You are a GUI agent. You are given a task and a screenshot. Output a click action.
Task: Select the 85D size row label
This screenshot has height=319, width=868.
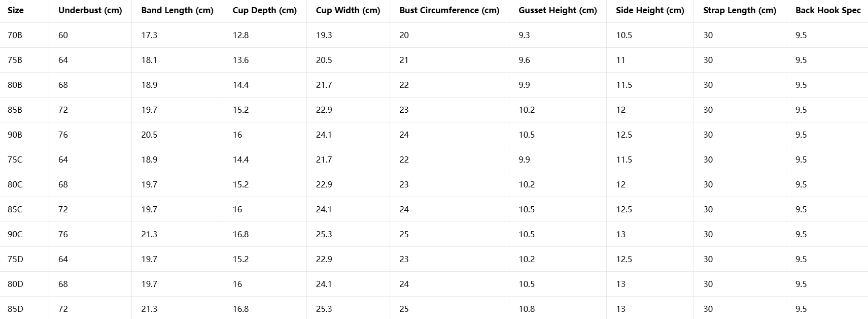pyautogui.click(x=15, y=309)
